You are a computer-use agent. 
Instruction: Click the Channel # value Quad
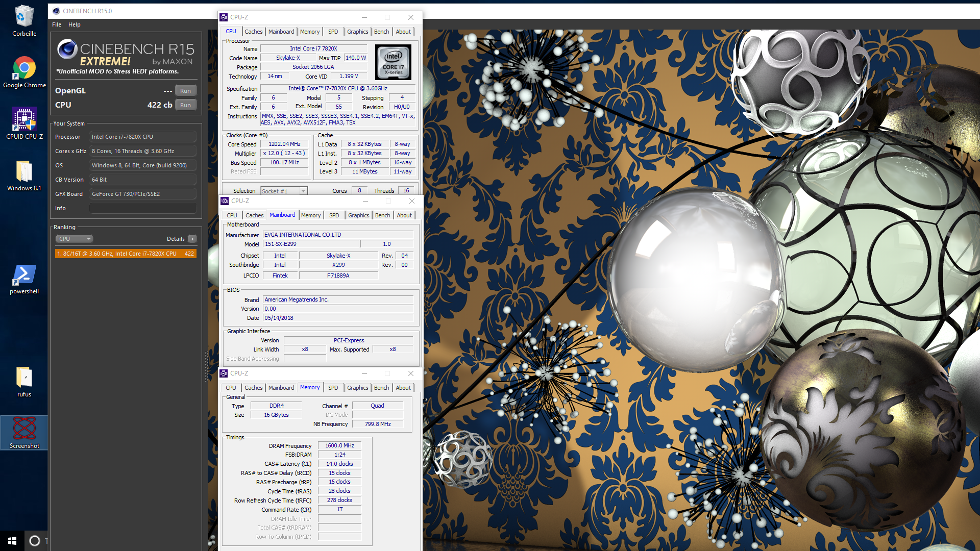pyautogui.click(x=378, y=406)
